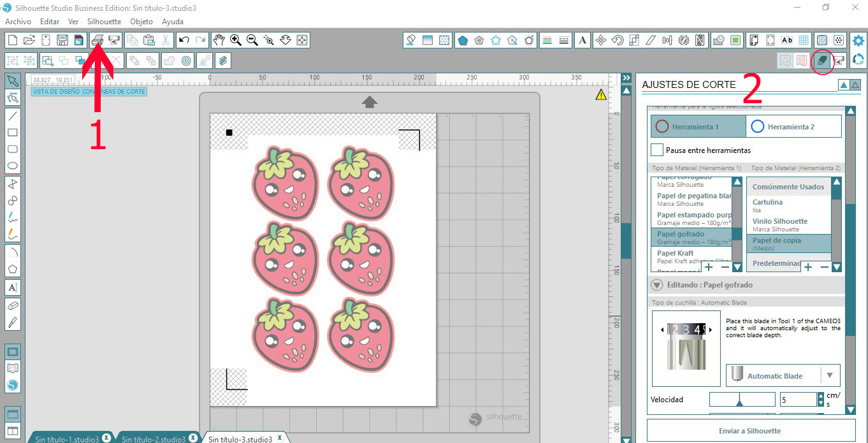Image resolution: width=868 pixels, height=443 pixels.
Task: Select Papel estampado material in Herramienta 1 list
Action: click(x=691, y=218)
